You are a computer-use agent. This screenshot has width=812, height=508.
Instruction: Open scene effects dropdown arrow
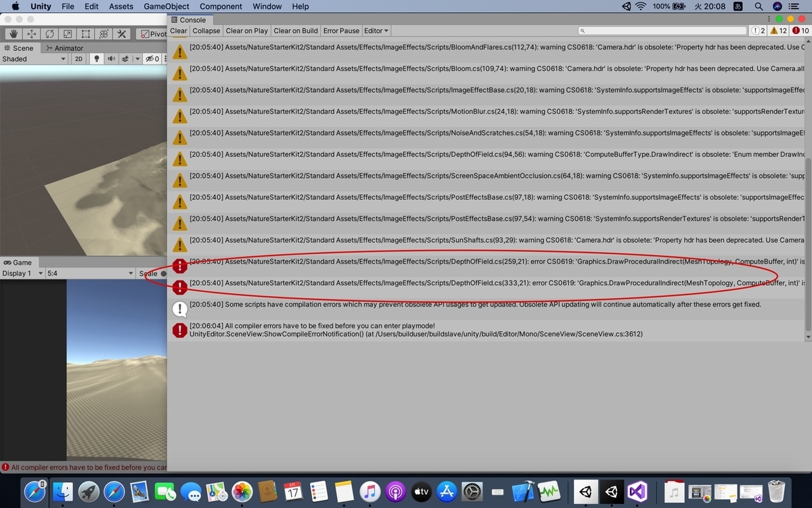pos(137,59)
